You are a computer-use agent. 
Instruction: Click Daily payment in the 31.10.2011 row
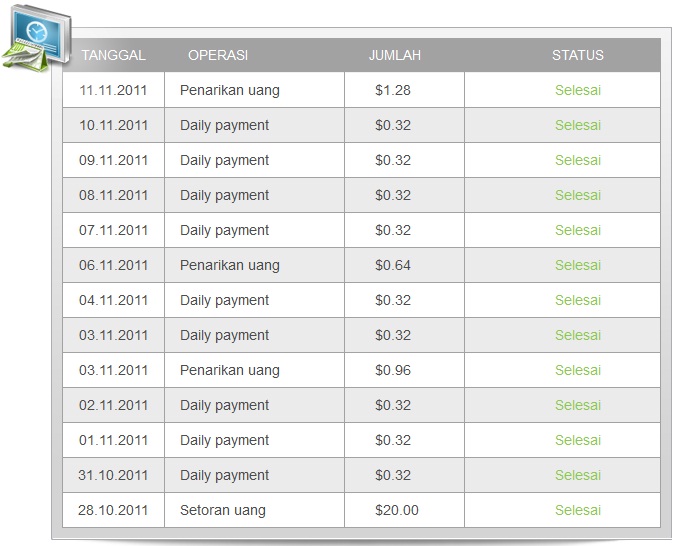(225, 475)
